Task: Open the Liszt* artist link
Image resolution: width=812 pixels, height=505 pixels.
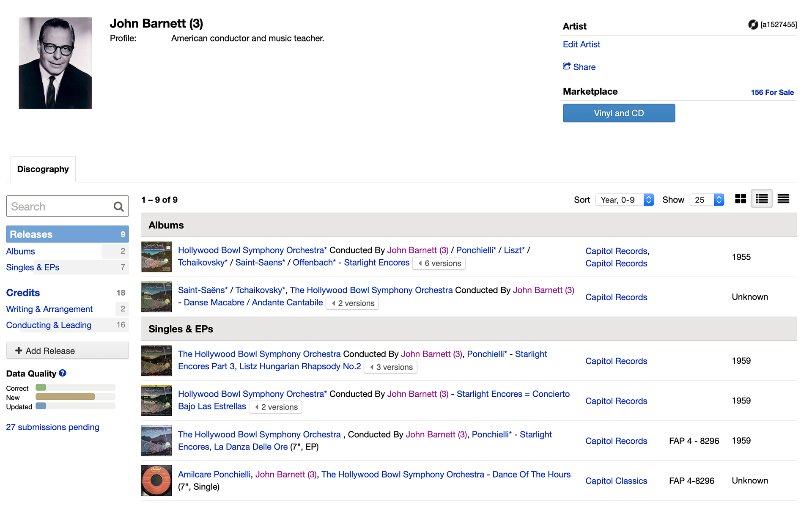Action: click(514, 250)
